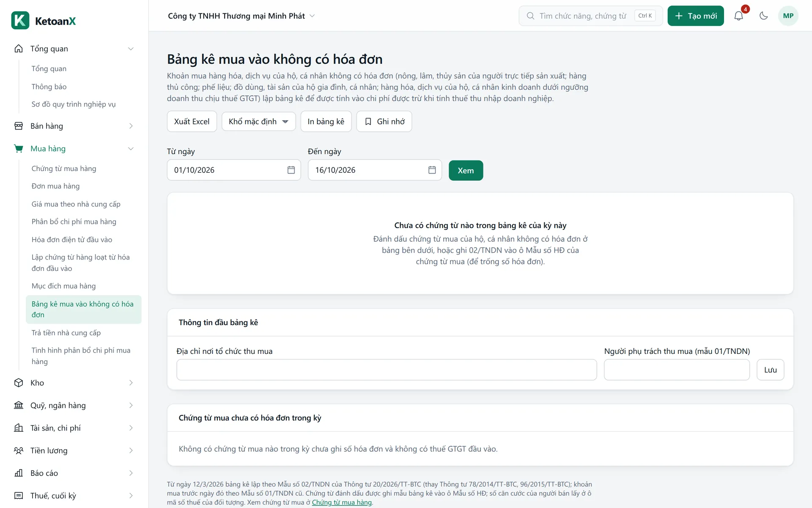Click the Báo cáo chart icon
The image size is (812, 508).
pos(19,473)
